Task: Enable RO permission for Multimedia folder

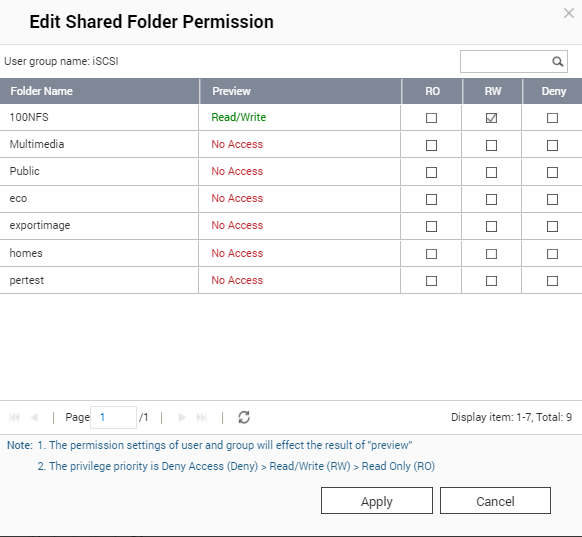Action: point(431,145)
